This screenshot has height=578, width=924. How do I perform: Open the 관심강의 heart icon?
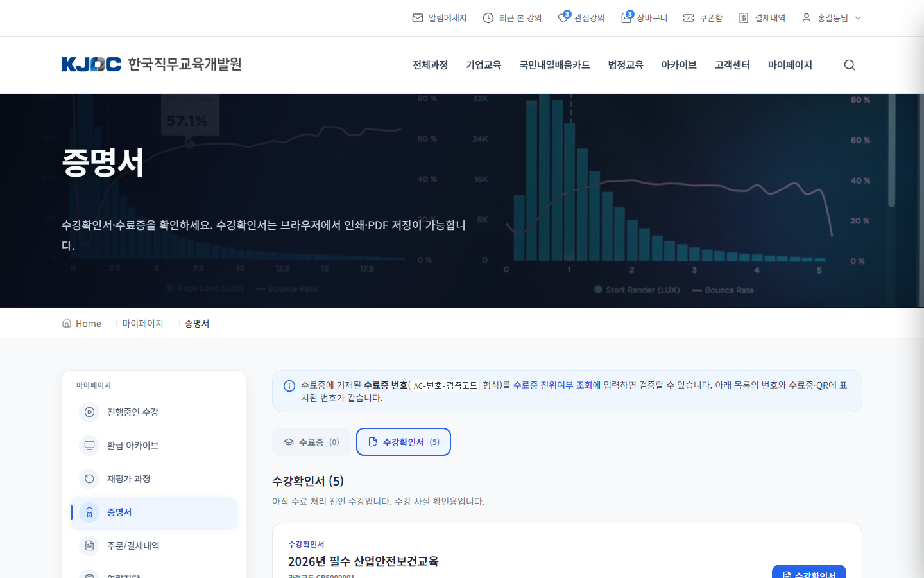pos(563,18)
